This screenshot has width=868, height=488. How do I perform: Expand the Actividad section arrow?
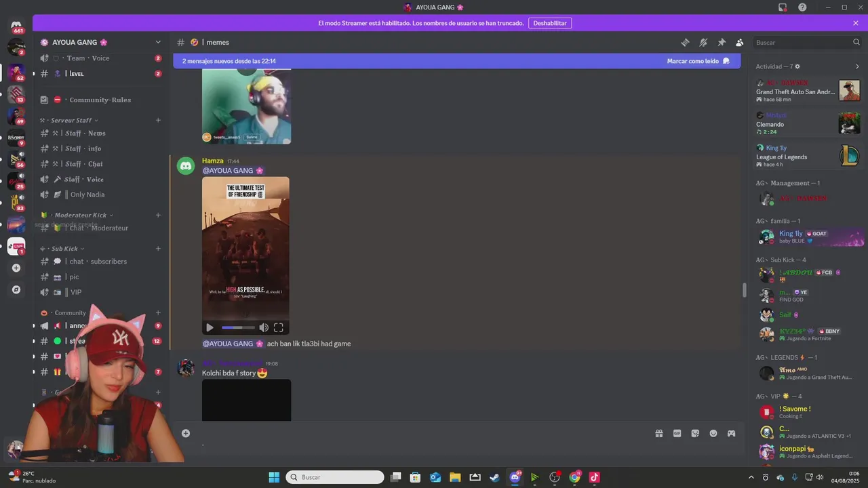[x=857, y=66]
